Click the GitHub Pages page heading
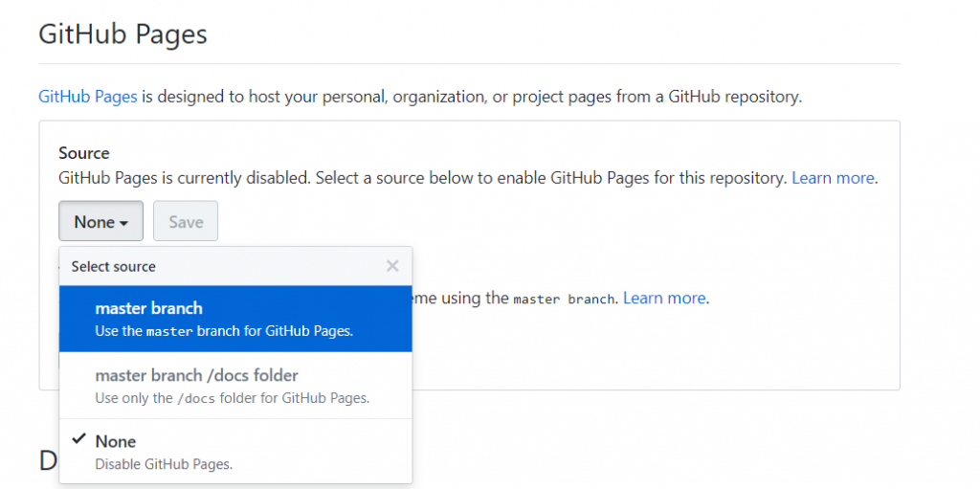 click(122, 35)
